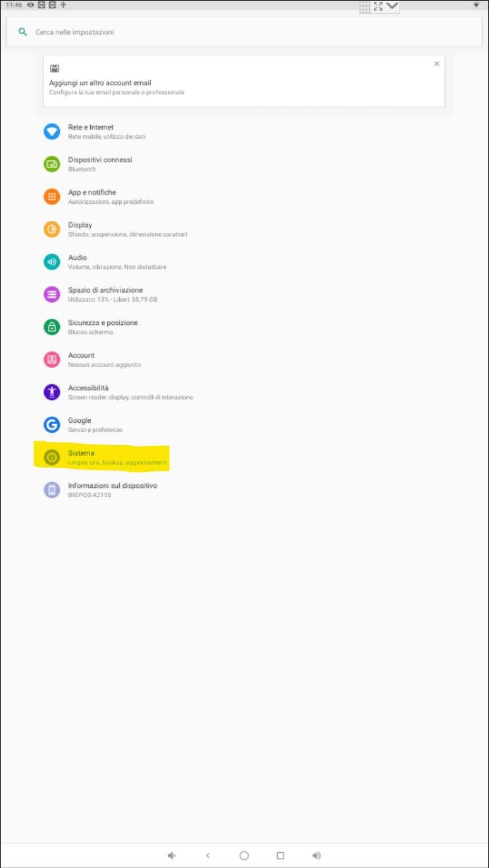The width and height of the screenshot is (489, 868).
Task: Open App e notifiche orange icon
Action: click(x=52, y=197)
